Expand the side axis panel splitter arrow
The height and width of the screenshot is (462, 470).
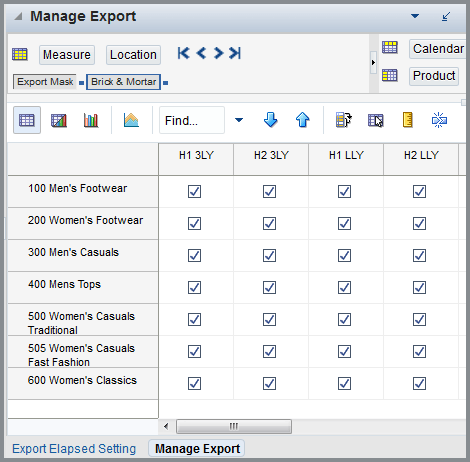click(x=373, y=62)
